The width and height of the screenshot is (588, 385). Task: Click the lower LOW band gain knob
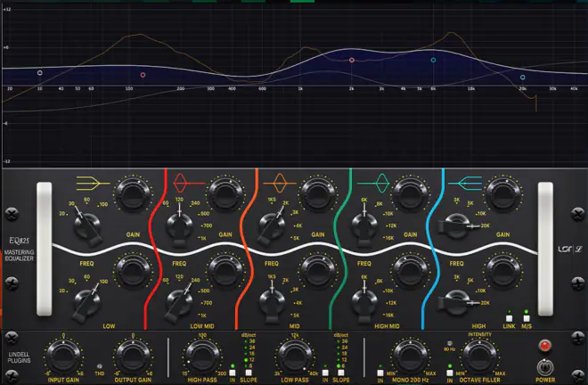point(133,271)
